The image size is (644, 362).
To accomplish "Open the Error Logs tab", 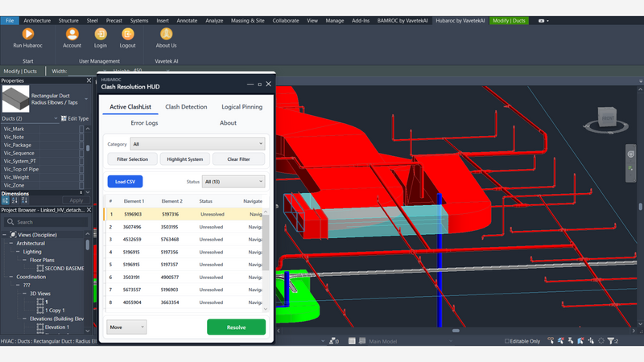I will click(144, 123).
